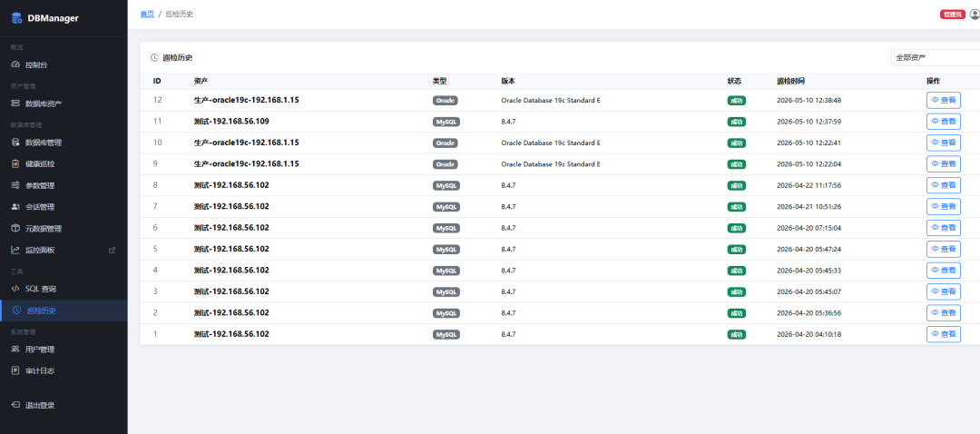Screen dimensions: 980x434
Task: Open the 全部资产 asset filter dropdown
Action: point(935,57)
